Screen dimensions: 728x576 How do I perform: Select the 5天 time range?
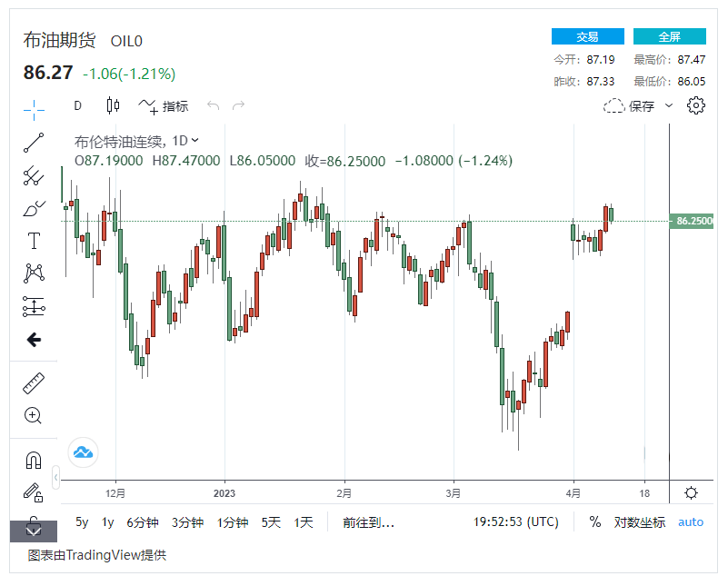[x=271, y=522]
